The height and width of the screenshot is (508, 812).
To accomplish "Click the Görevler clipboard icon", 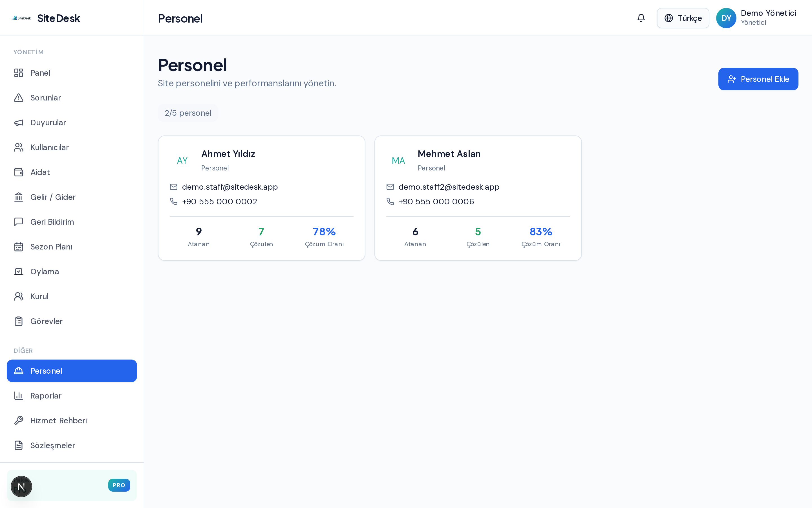I will pyautogui.click(x=18, y=321).
